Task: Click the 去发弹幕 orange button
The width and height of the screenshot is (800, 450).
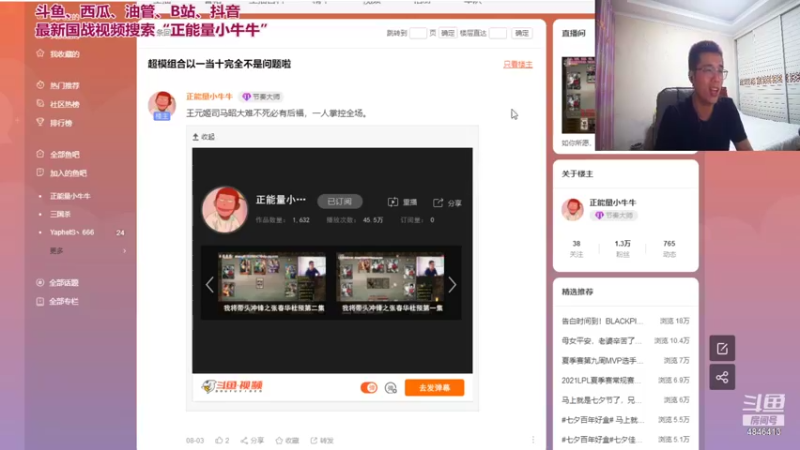Action: [x=435, y=388]
